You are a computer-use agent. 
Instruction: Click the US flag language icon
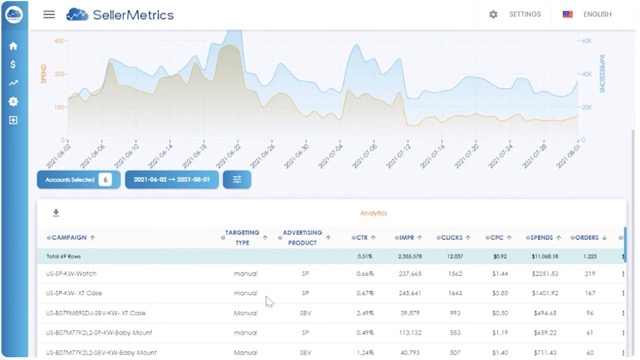567,14
